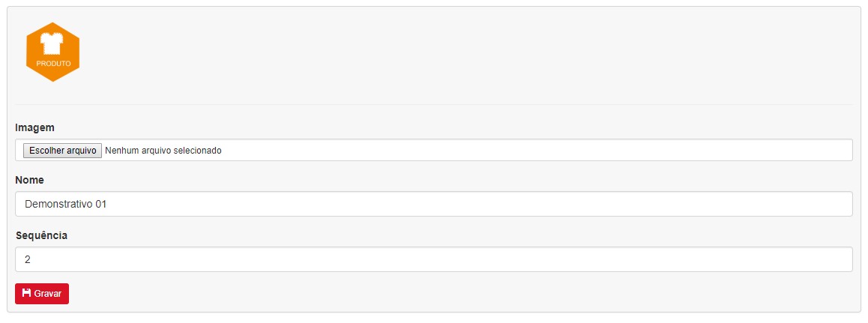Image resolution: width=868 pixels, height=323 pixels.
Task: Click the horizontal divider under the logo
Action: point(433,104)
